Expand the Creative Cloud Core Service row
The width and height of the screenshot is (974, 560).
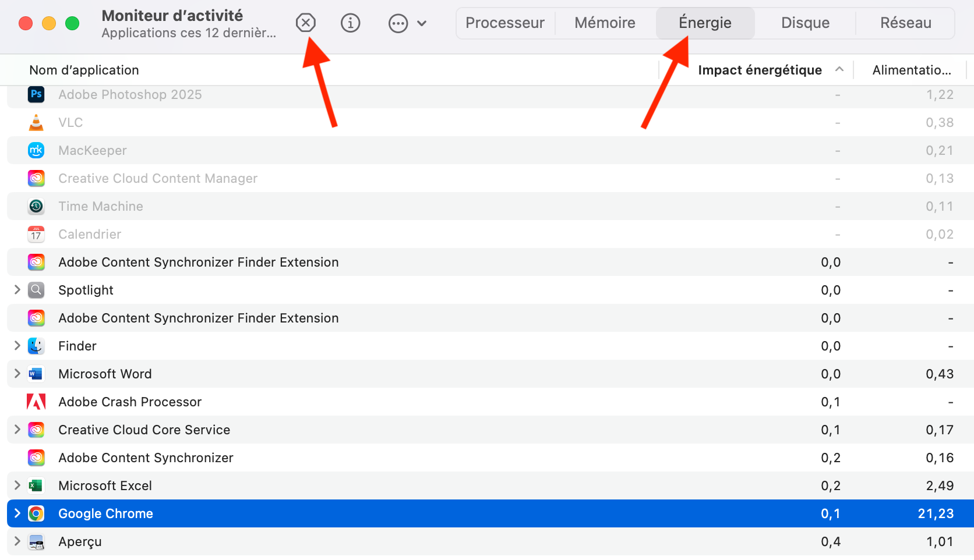(16, 430)
